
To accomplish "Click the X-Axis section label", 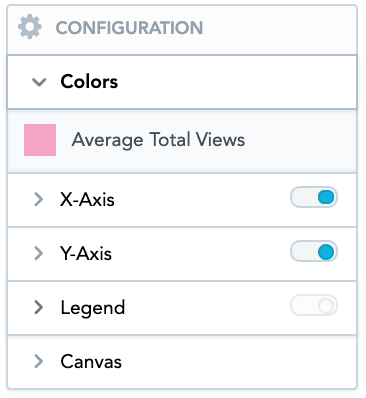I will [87, 200].
